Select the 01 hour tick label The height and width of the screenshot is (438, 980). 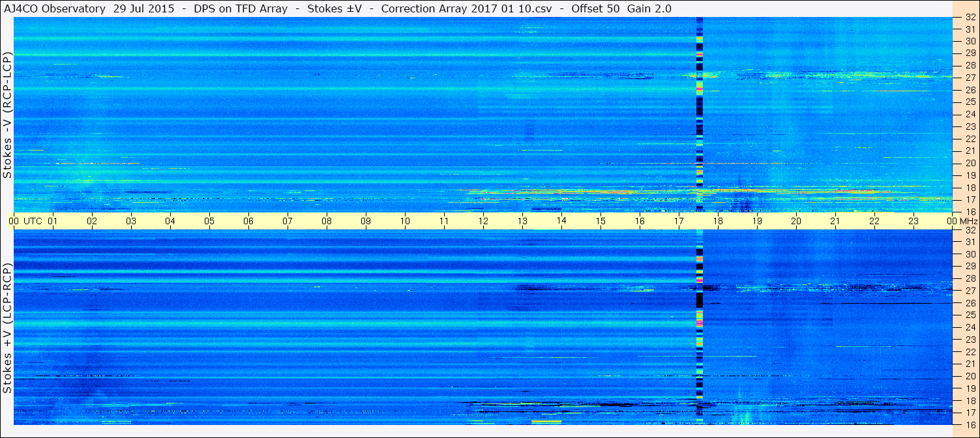click(53, 222)
